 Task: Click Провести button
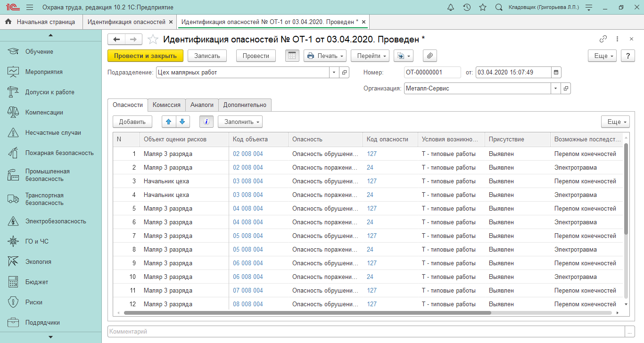coord(256,56)
